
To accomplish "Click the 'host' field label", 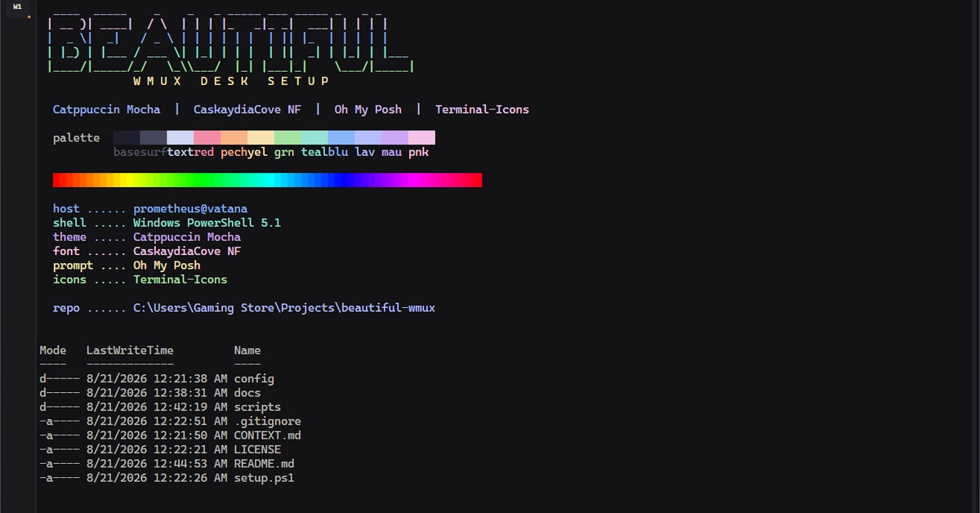I will point(66,208).
